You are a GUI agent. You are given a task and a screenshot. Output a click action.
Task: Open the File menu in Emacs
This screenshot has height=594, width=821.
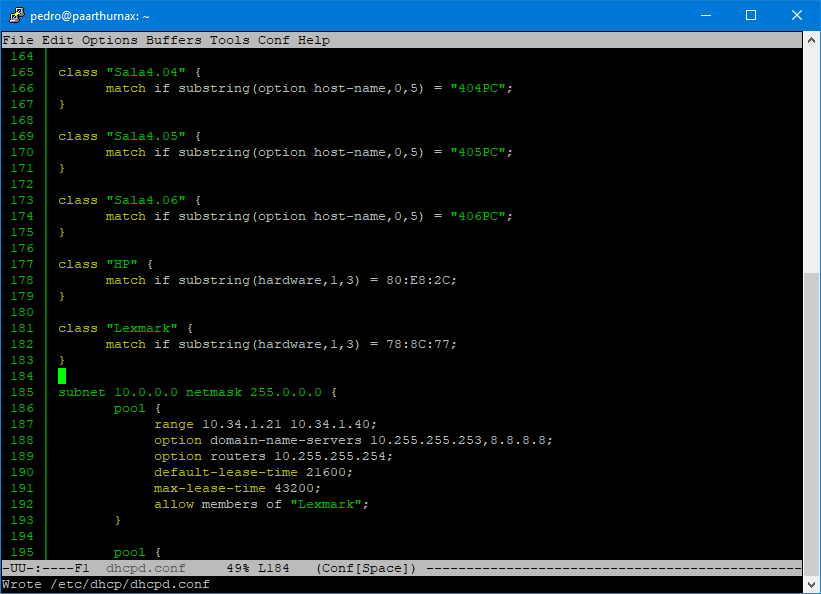tap(18, 40)
